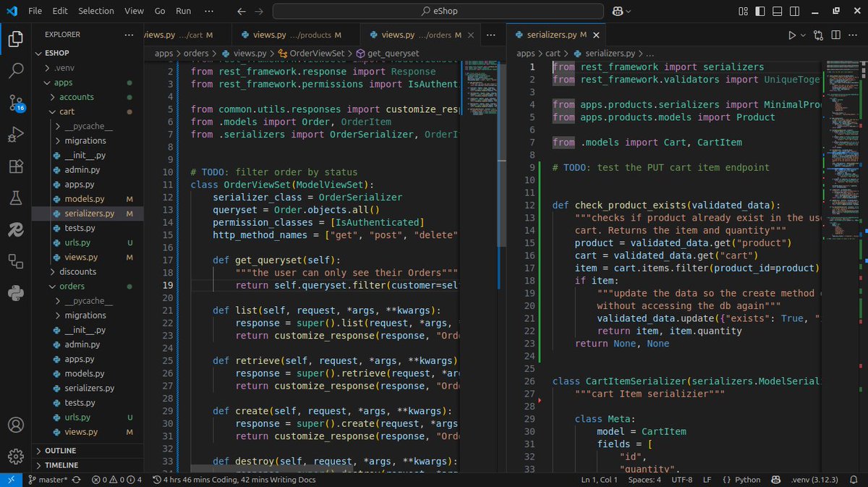
Task: Open the Edit menu
Action: coord(60,12)
